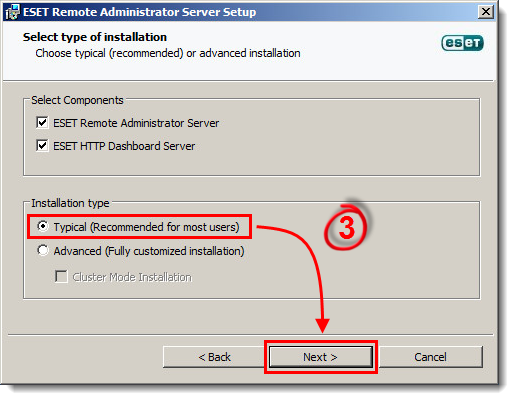
Task: Click the 'ESET Remote Administrator Server Setup' window title
Action: tap(139, 12)
